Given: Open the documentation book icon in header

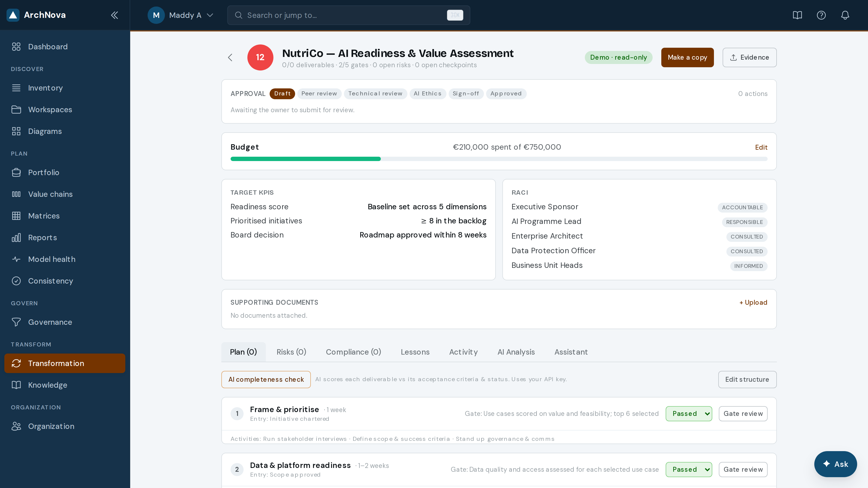Looking at the screenshot, I should coord(797,15).
